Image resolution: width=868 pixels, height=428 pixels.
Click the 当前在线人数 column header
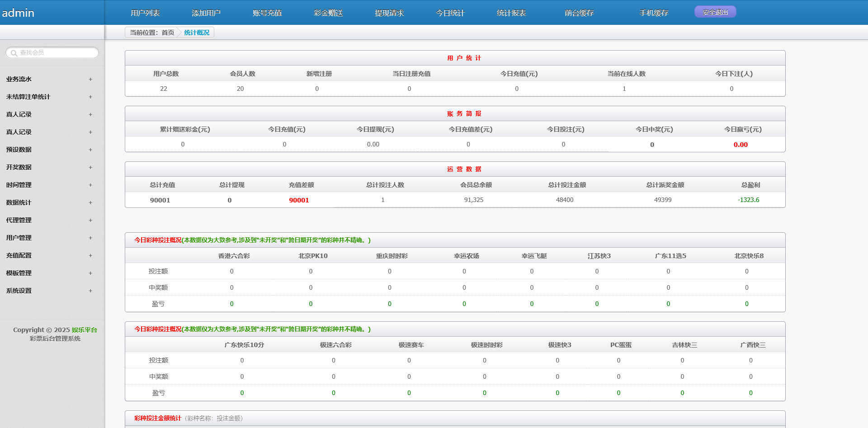[626, 74]
